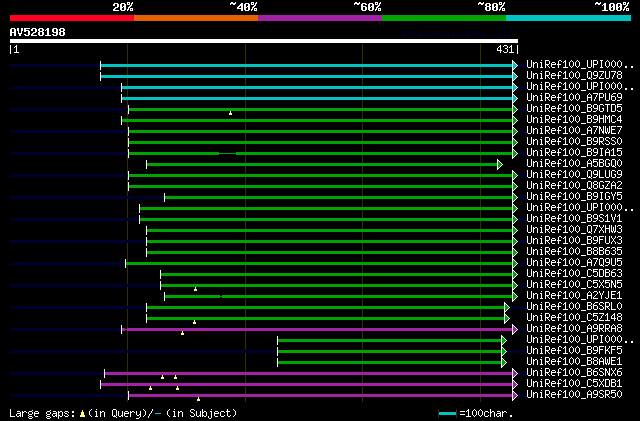This screenshot has width=640, height=421.
Task: Select the UniRef100_Q9LUG9 label
Action: (574, 175)
